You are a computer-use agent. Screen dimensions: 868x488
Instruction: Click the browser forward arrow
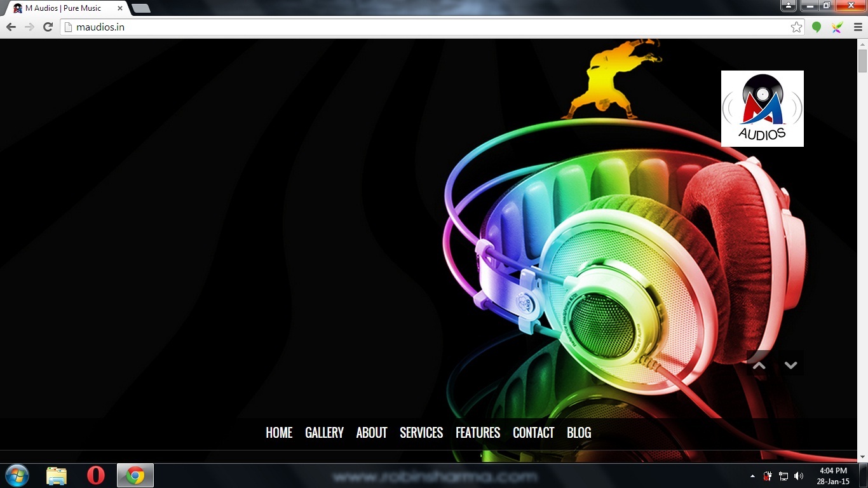click(29, 27)
